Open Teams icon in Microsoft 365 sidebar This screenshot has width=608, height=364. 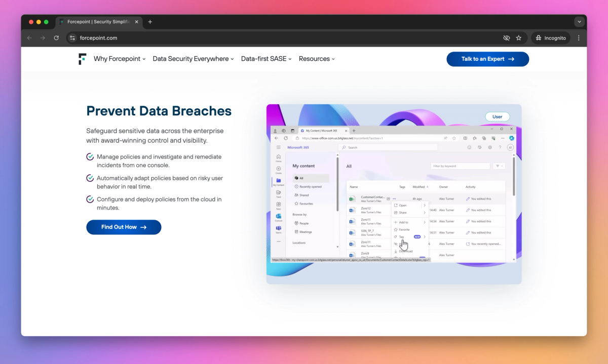pyautogui.click(x=278, y=229)
